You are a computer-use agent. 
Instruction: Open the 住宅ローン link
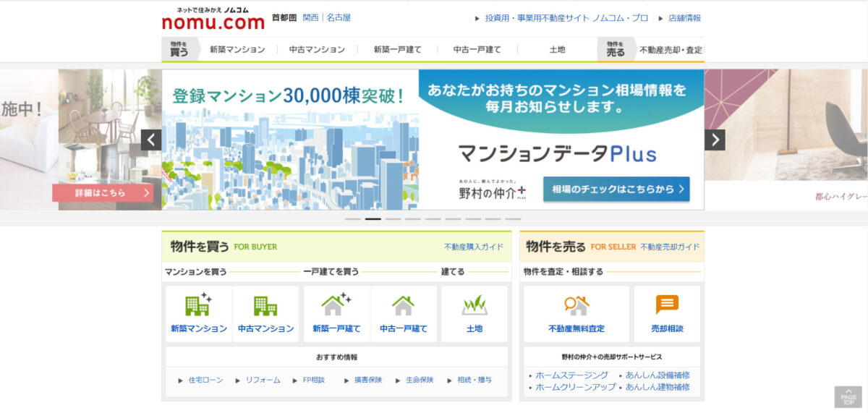tap(205, 380)
